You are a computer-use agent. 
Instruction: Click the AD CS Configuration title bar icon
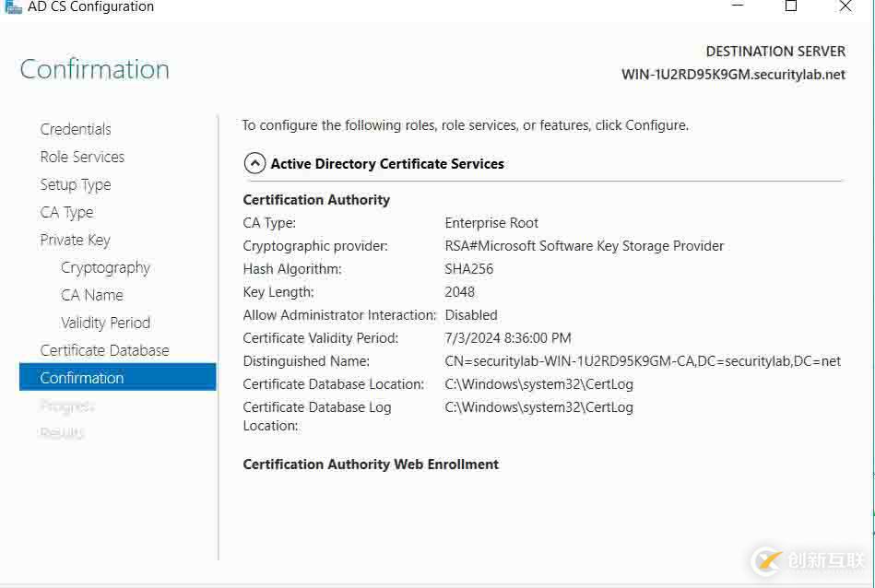coord(14,6)
